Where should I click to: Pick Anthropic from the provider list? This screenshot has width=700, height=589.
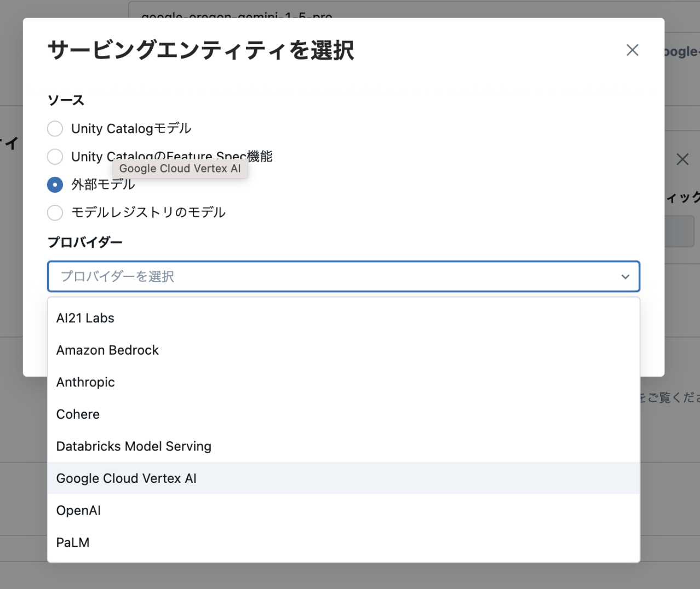[343, 382]
